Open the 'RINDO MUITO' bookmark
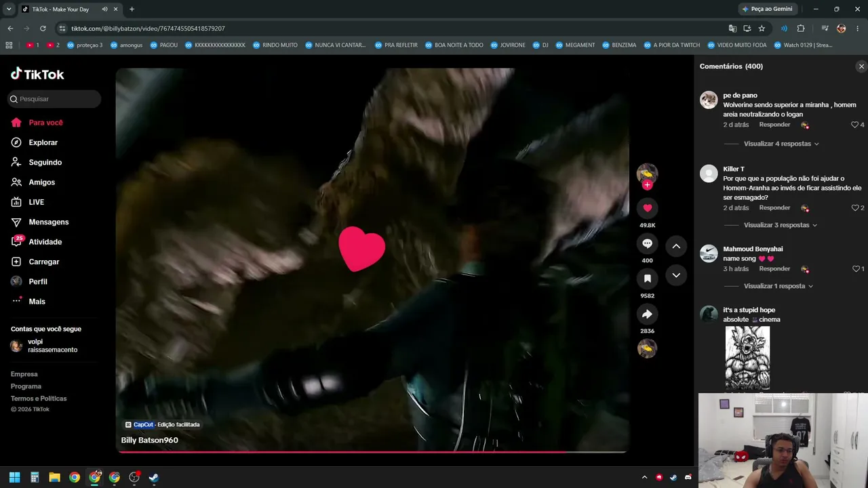The height and width of the screenshot is (488, 868). click(275, 45)
